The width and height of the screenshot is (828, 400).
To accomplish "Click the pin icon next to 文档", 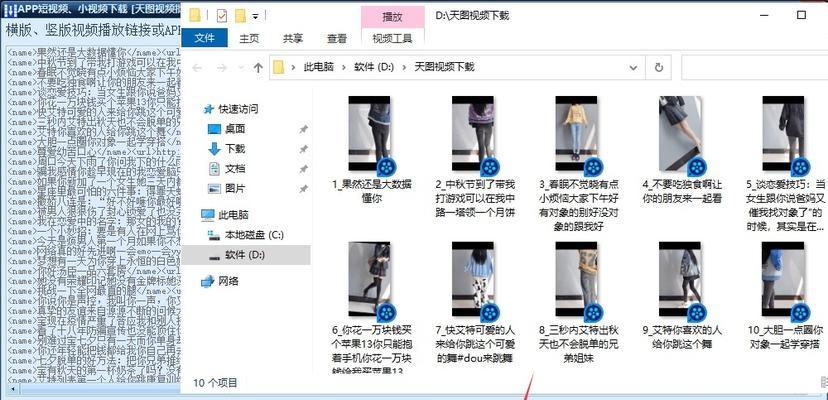I will tap(303, 169).
